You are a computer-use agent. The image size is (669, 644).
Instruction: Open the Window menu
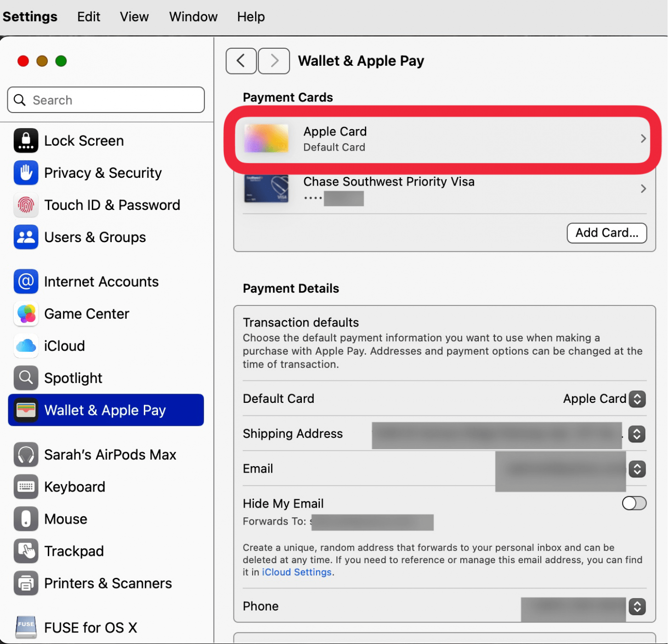(x=193, y=17)
